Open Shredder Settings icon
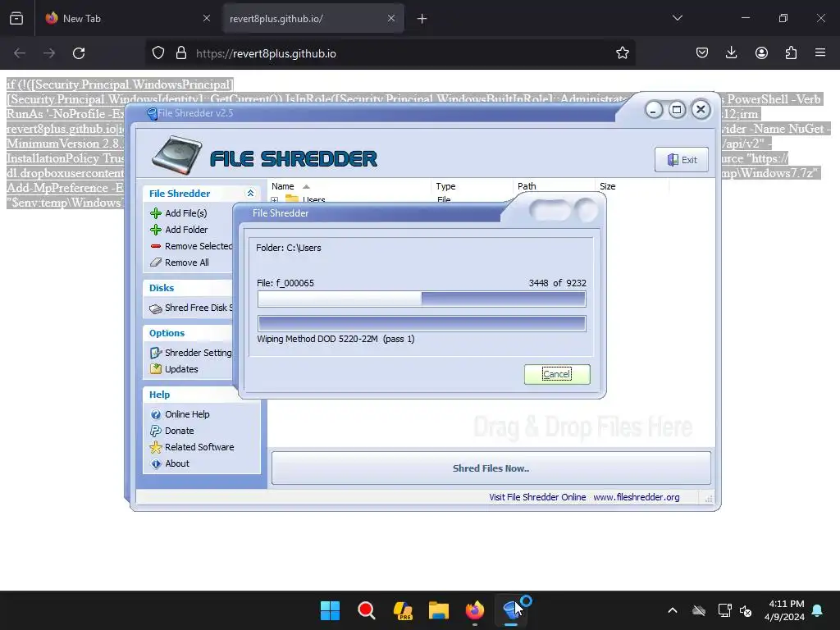 (x=156, y=353)
